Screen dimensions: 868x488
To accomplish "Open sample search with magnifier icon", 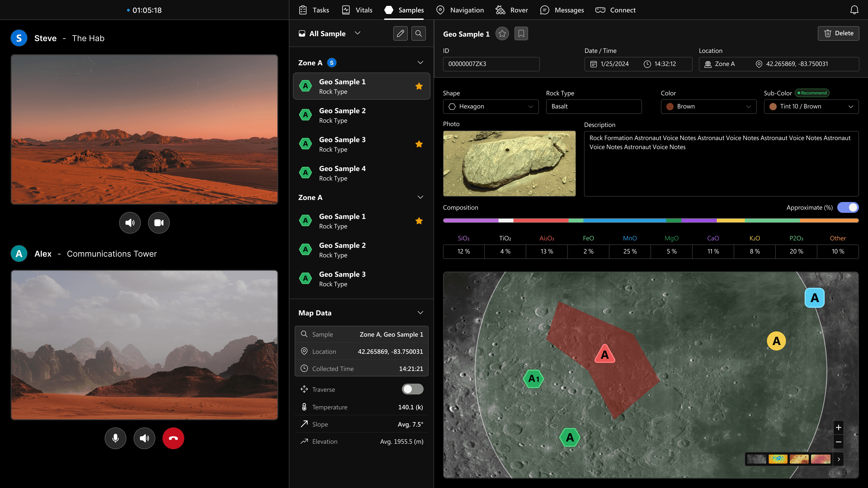I will tap(418, 33).
